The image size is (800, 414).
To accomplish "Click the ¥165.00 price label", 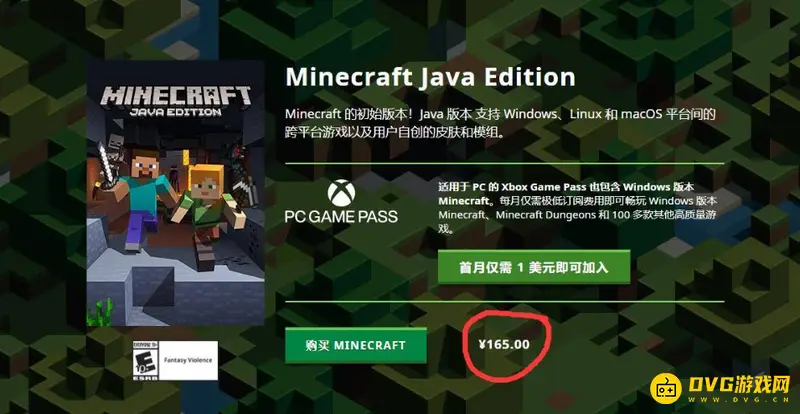I will [x=504, y=345].
